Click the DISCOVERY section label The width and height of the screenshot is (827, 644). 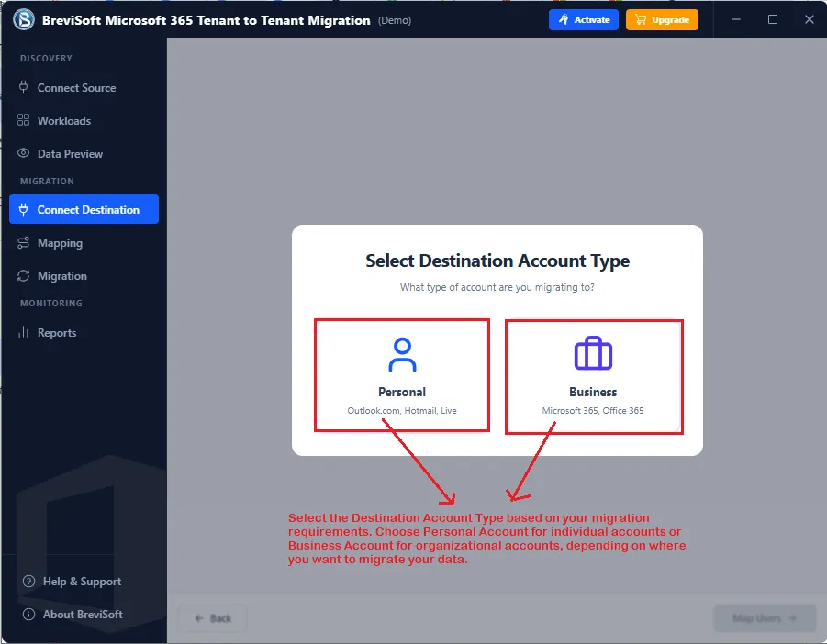[x=46, y=59]
